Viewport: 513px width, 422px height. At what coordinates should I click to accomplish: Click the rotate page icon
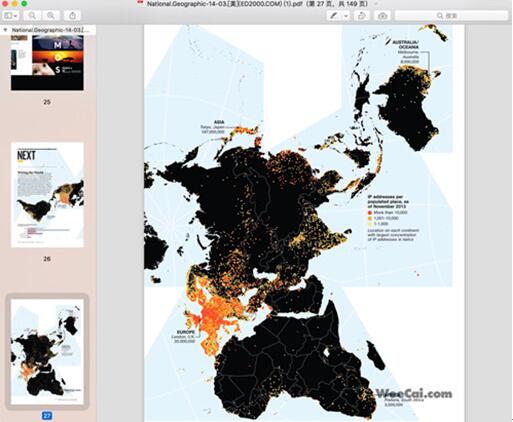coord(362,16)
